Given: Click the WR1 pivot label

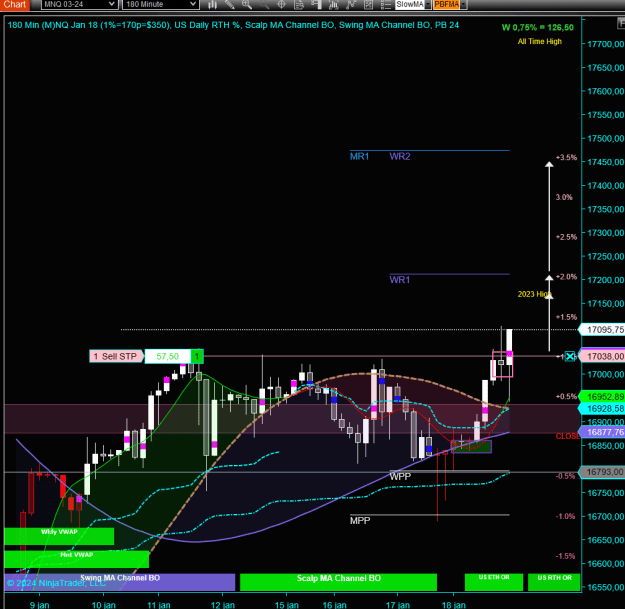Looking at the screenshot, I should pos(400,280).
